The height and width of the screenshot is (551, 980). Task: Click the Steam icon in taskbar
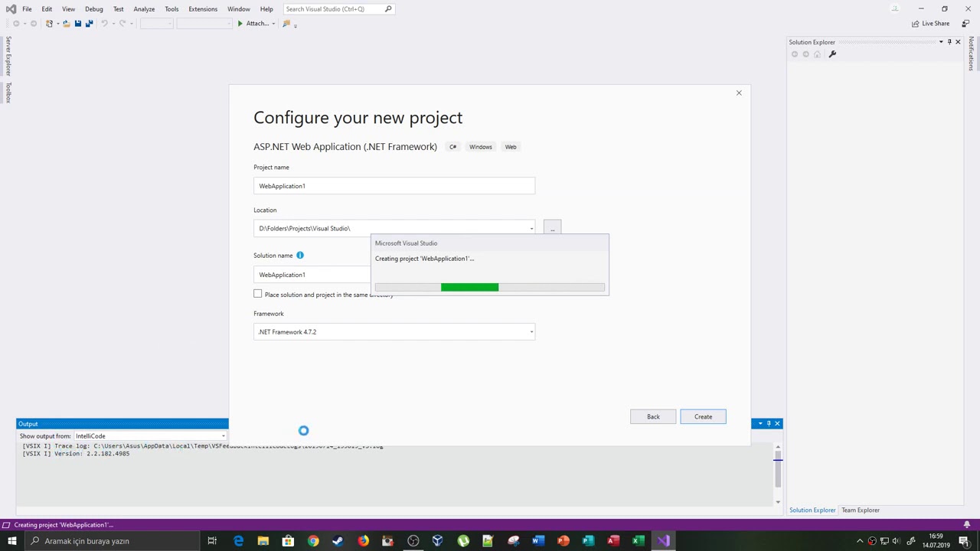coord(338,541)
